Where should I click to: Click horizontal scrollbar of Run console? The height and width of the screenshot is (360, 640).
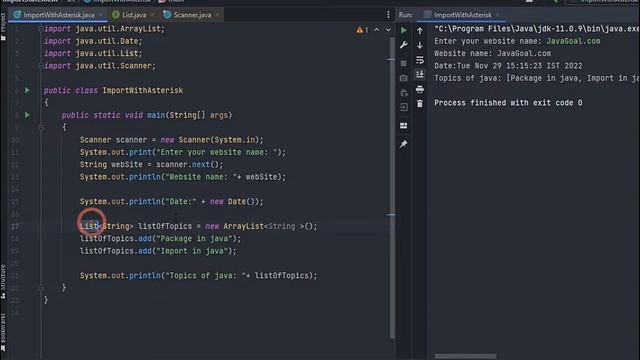click(465, 356)
